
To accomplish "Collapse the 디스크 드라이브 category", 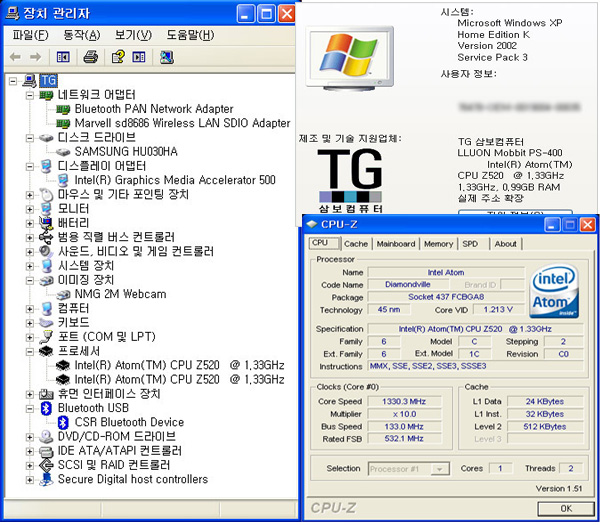I will [x=29, y=138].
